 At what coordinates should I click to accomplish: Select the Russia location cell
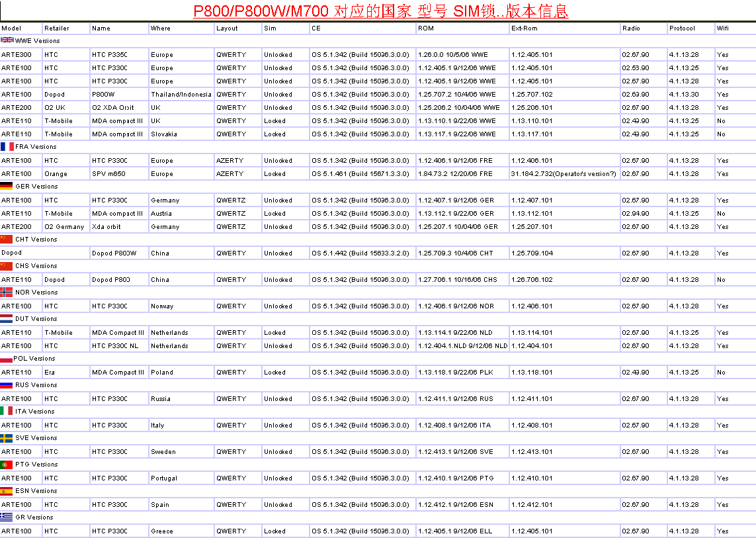click(x=181, y=398)
